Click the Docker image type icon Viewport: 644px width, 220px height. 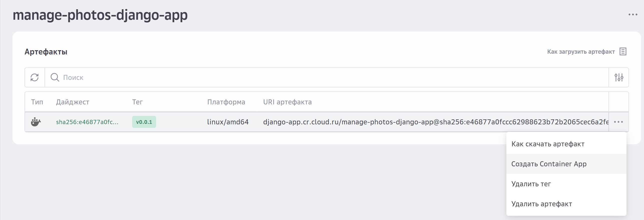(36, 122)
